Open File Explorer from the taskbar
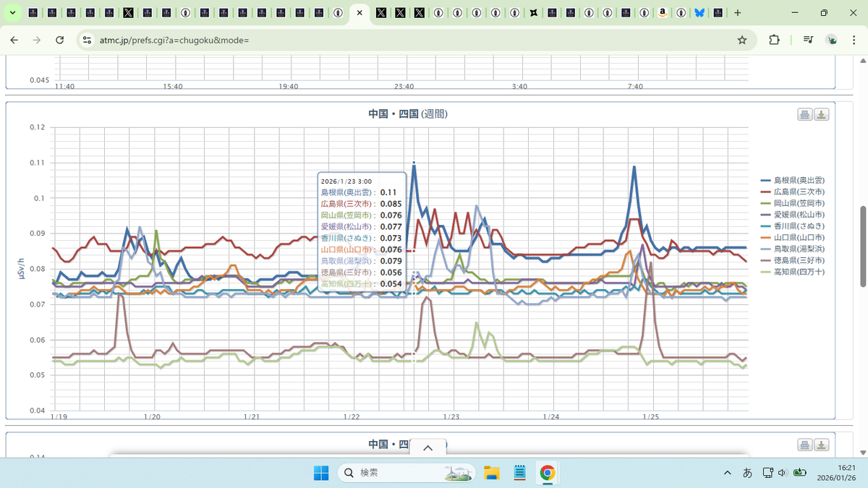Screen dimensions: 868x488 492,473
